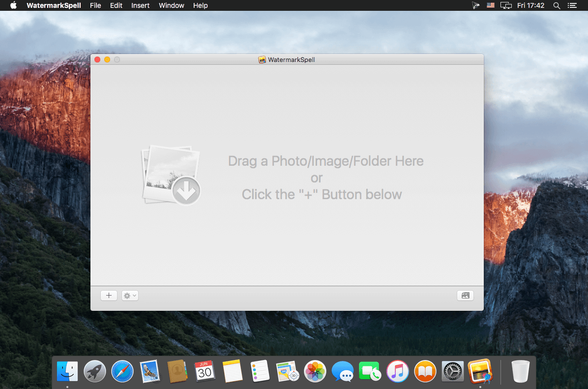
Task: Open Notification Center list icon
Action: [572, 5]
